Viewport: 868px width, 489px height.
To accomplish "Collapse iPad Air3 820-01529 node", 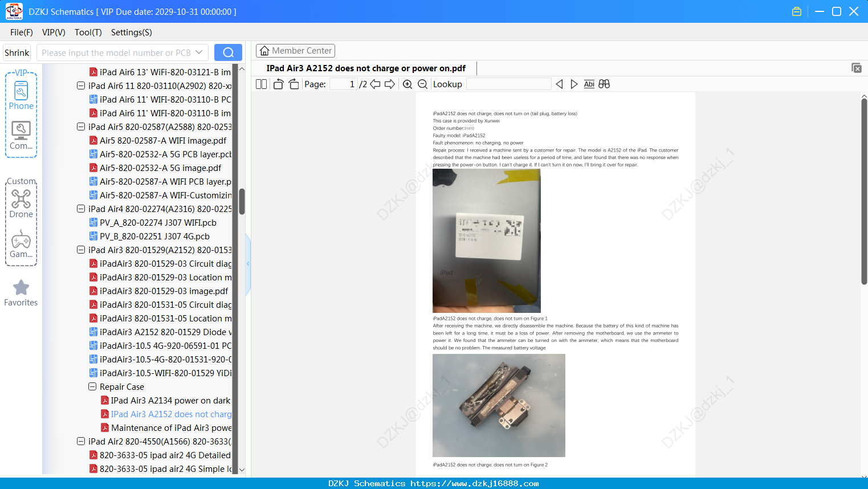I will tap(81, 250).
